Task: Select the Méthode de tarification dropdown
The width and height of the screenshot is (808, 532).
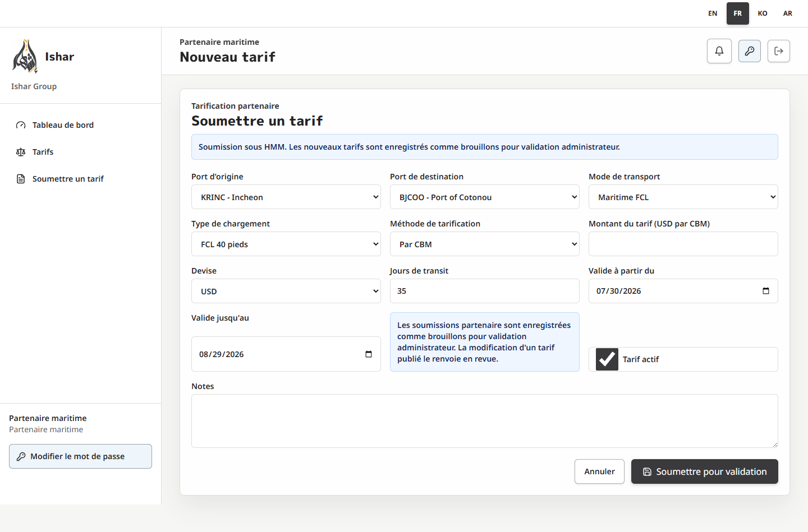Action: 485,244
